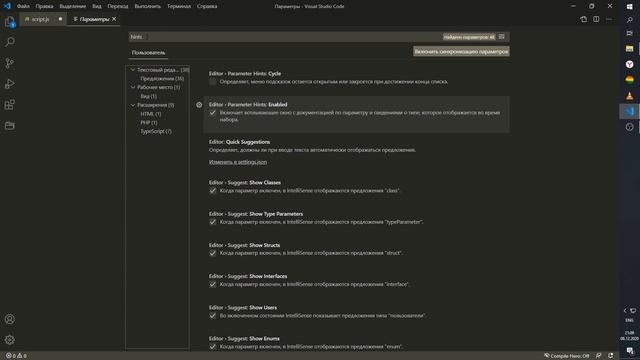
Task: Click the VS Code logo in title bar
Action: coord(7,6)
